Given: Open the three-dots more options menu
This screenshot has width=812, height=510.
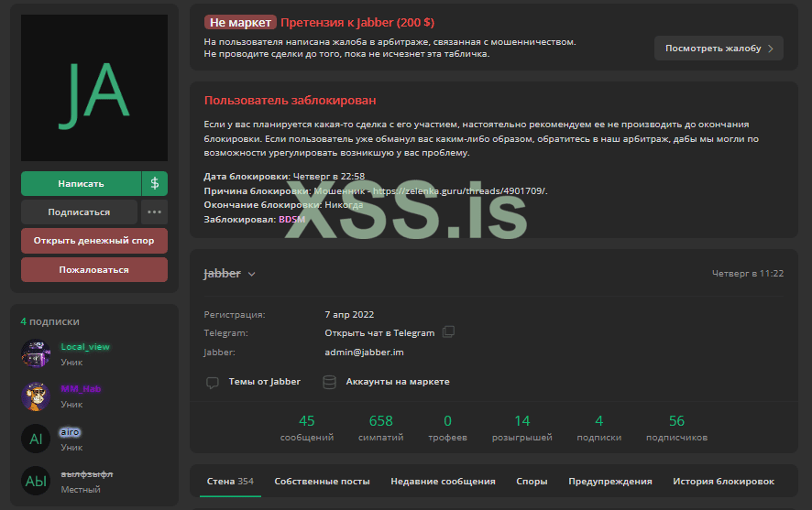Looking at the screenshot, I should pyautogui.click(x=154, y=212).
